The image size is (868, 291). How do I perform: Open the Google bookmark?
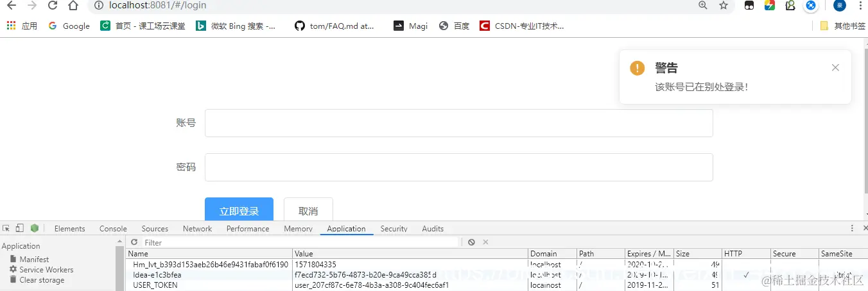69,26
